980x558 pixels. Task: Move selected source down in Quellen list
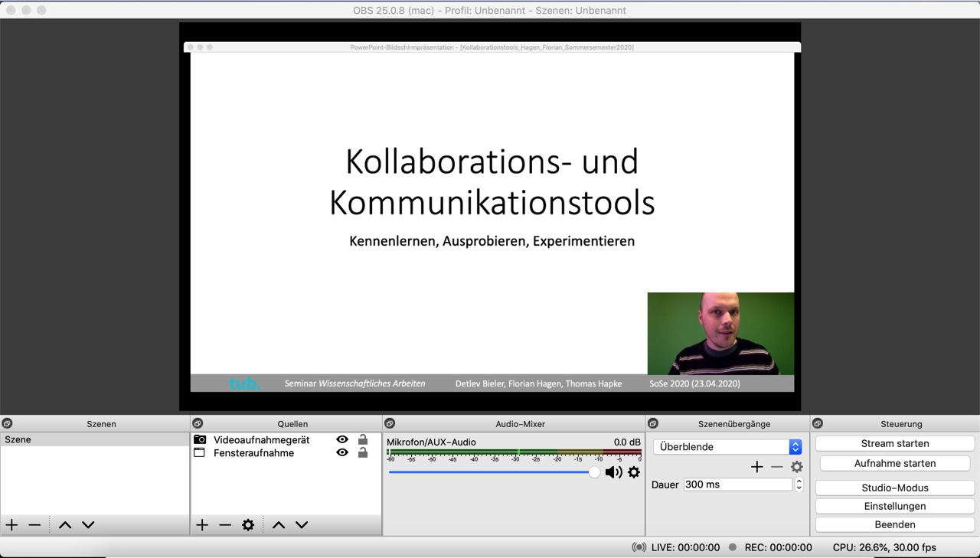point(302,525)
